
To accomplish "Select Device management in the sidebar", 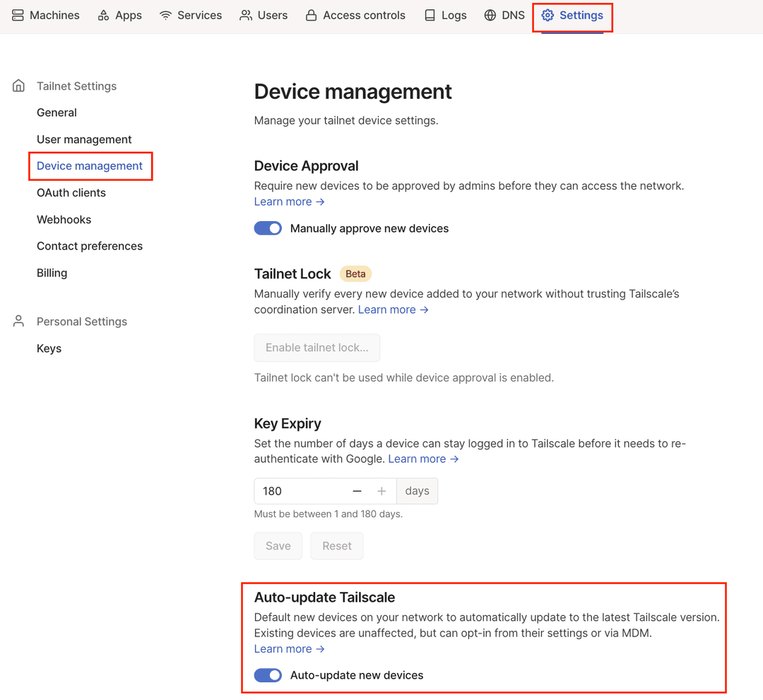I will 90,165.
